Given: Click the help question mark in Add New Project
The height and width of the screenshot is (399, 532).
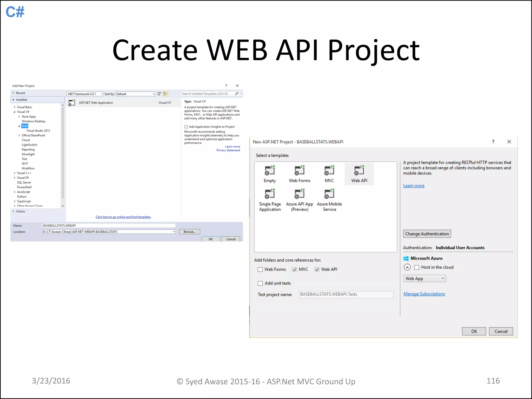Looking at the screenshot, I should pos(226,86).
